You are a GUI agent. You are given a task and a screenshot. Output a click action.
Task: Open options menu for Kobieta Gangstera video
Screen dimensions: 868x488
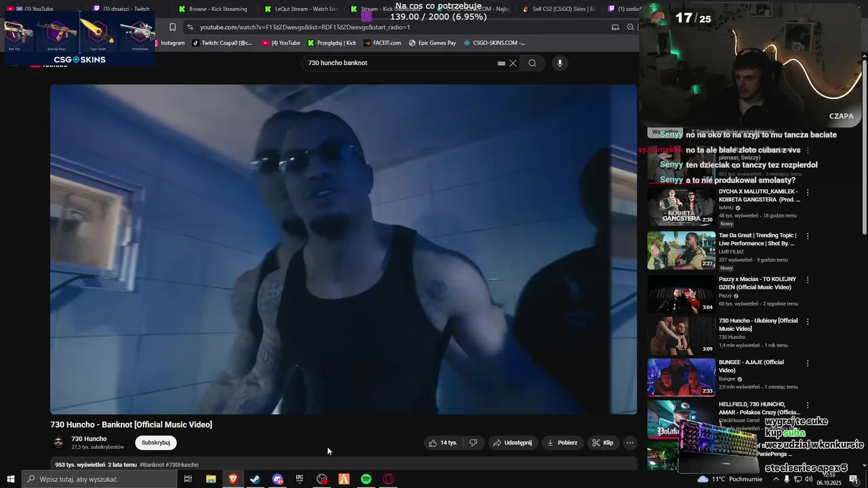point(807,192)
